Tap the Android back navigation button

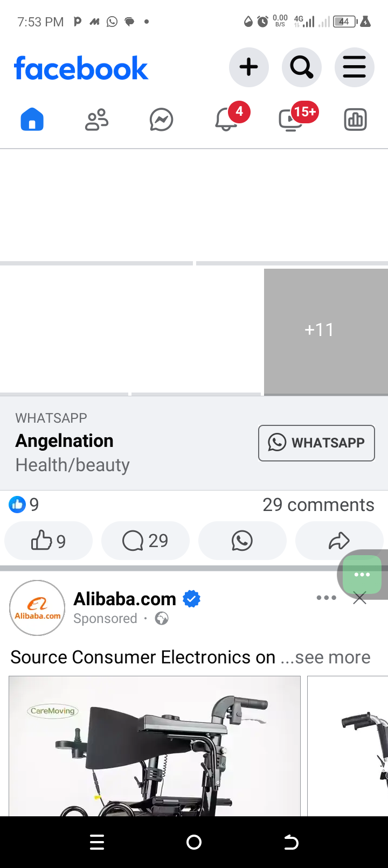pos(291,842)
